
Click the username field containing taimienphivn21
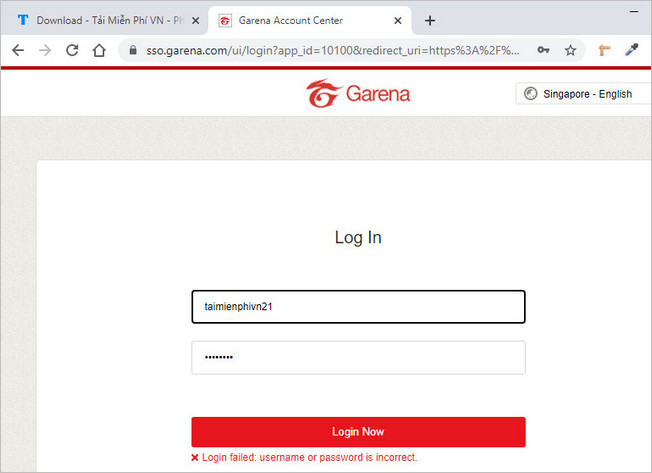tap(358, 307)
